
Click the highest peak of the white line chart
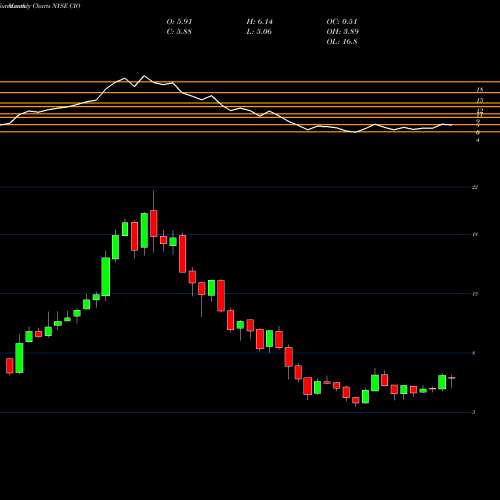click(x=144, y=76)
